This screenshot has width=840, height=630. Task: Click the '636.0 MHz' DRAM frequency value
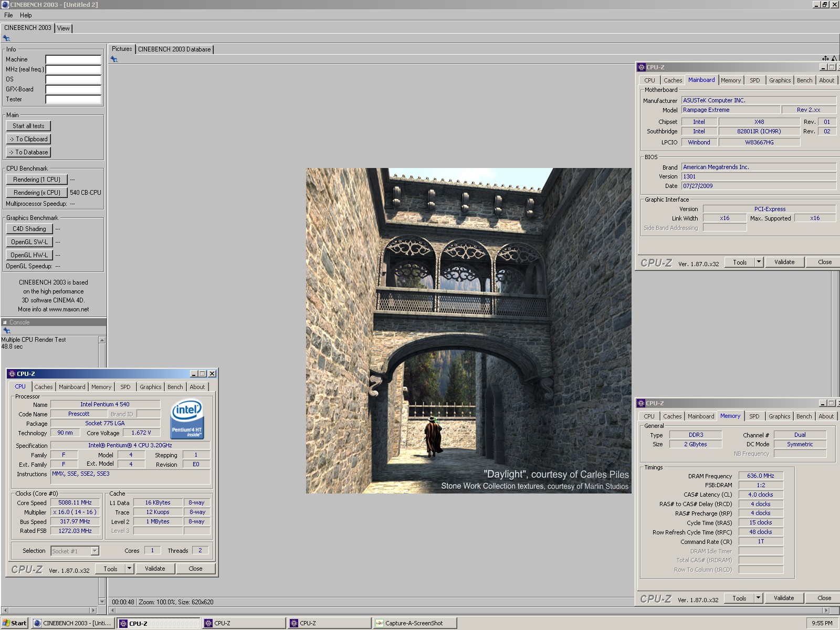(x=761, y=476)
